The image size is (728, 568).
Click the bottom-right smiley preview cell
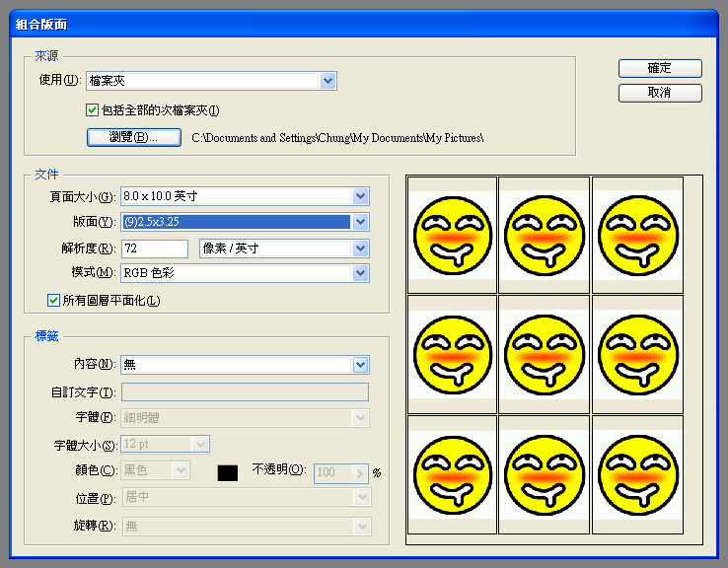click(636, 474)
